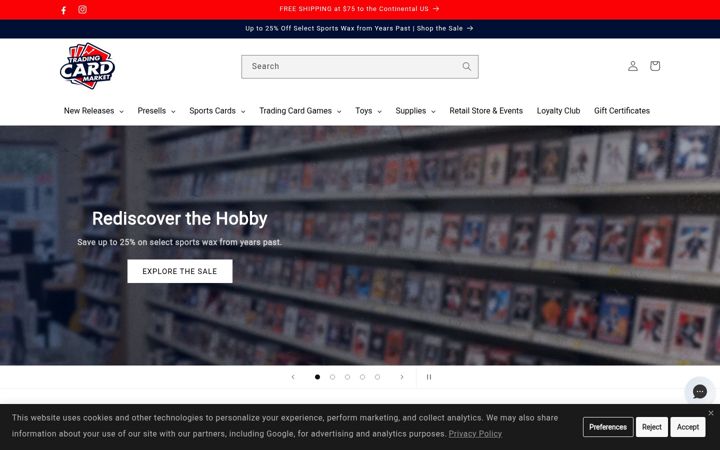Select fifth slideshow dot
This screenshot has width=720, height=450.
coord(377,377)
